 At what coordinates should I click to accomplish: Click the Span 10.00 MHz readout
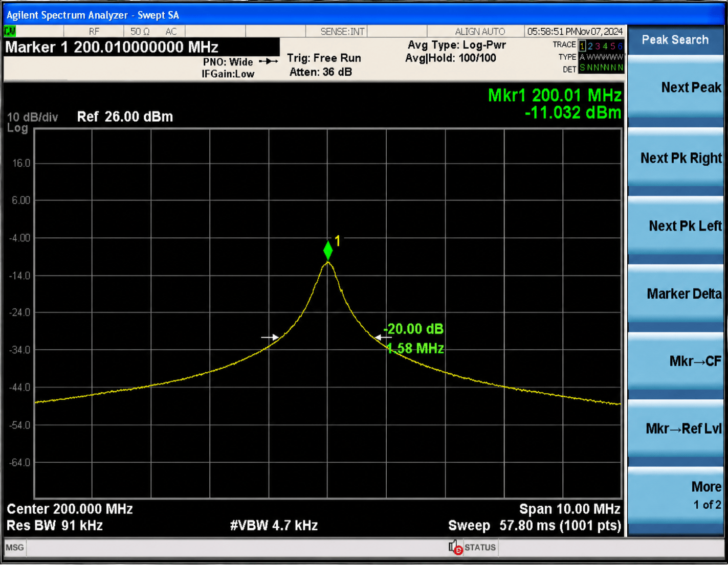point(570,509)
